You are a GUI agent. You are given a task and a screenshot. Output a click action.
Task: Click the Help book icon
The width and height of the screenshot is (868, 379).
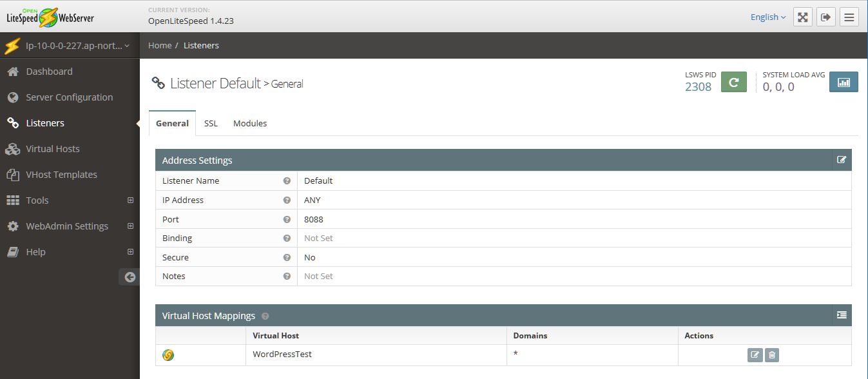12,252
